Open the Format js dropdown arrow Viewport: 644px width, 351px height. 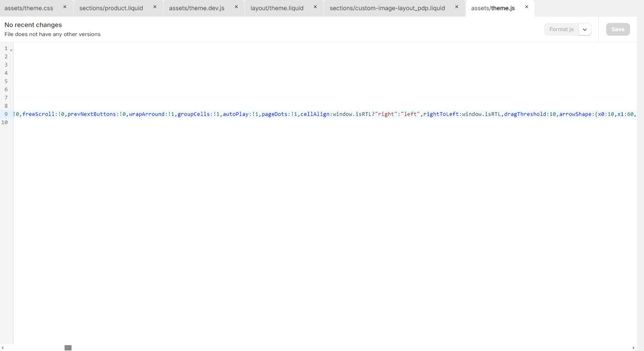tap(585, 29)
